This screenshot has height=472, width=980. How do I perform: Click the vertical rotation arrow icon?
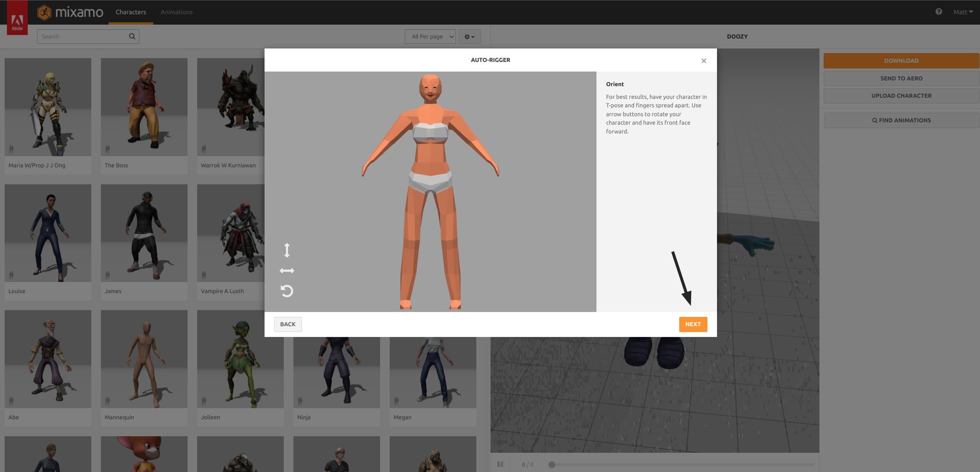pos(286,250)
